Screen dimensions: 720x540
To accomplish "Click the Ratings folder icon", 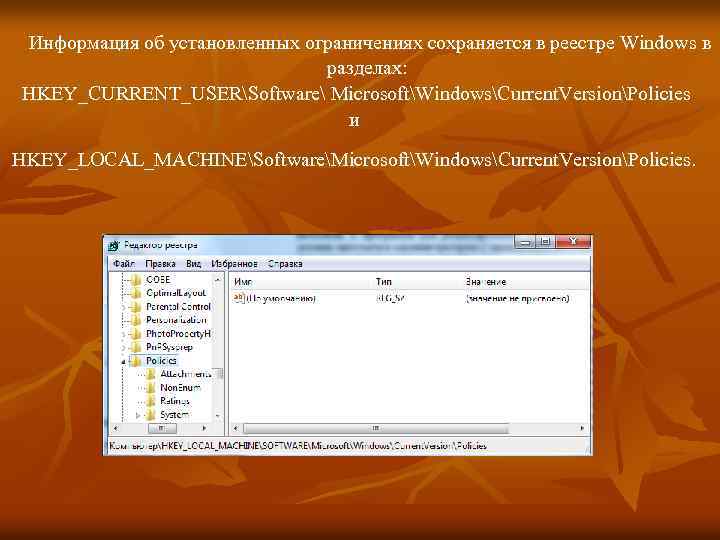I will (151, 401).
